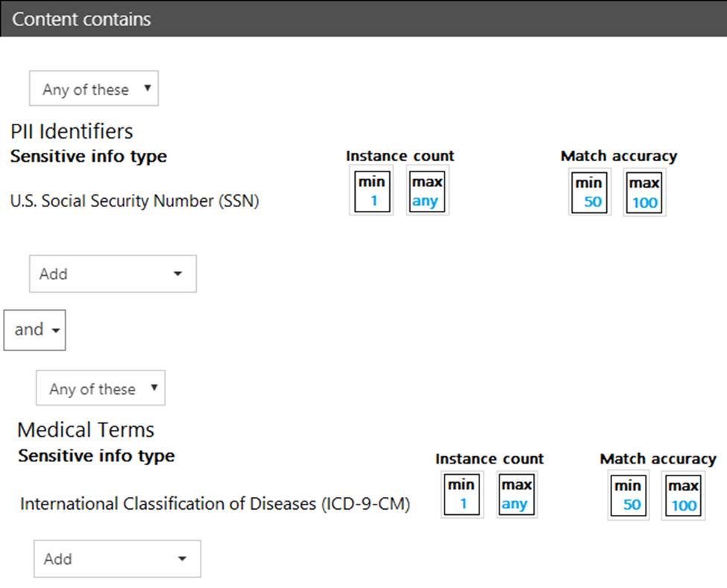The image size is (727, 588).
Task: Click 'Sensitive info type' heading under Medical Terms
Action: tap(96, 456)
